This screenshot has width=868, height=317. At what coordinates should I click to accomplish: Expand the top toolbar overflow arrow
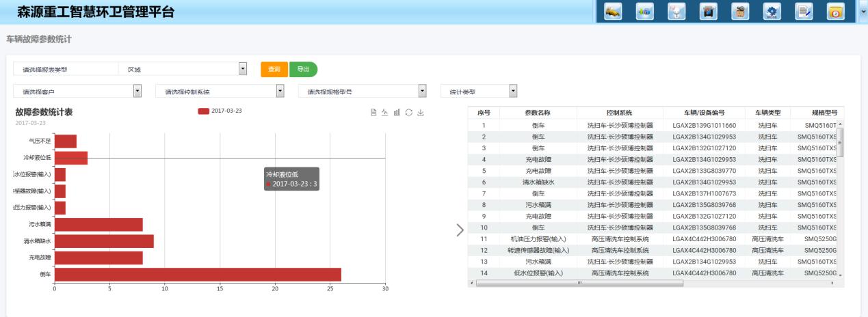click(862, 12)
